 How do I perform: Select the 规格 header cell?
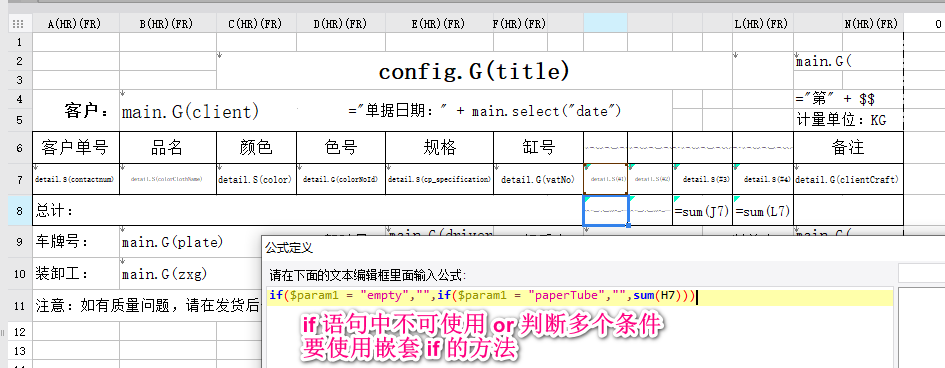click(x=439, y=148)
